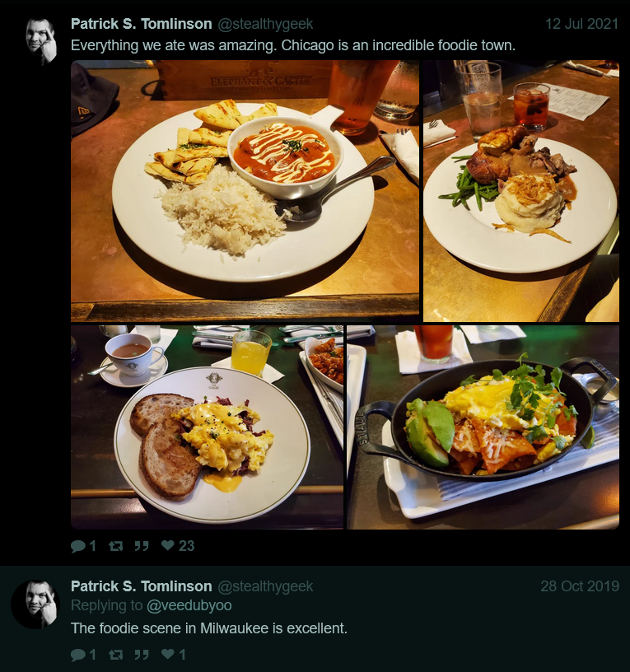Click the quote icon on the Chicago tweet
Screen dimensions: 630x672
click(x=142, y=546)
